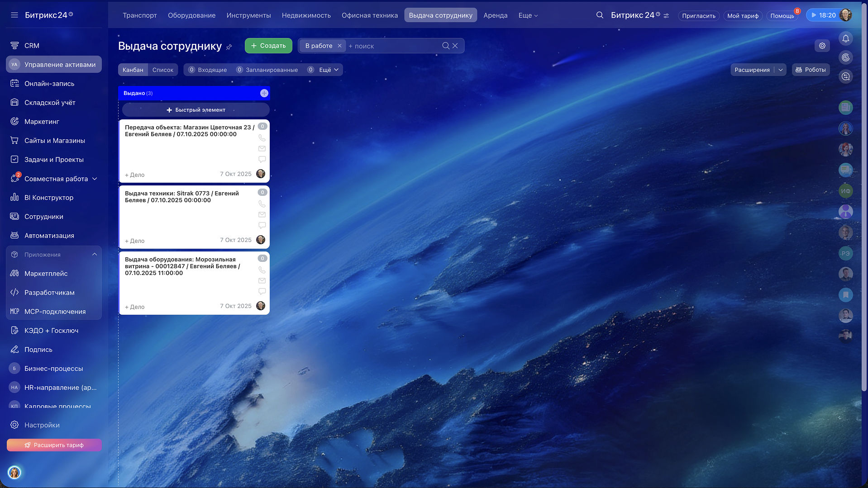Open the Офисная техника tab
This screenshot has width=868, height=488.
point(370,15)
